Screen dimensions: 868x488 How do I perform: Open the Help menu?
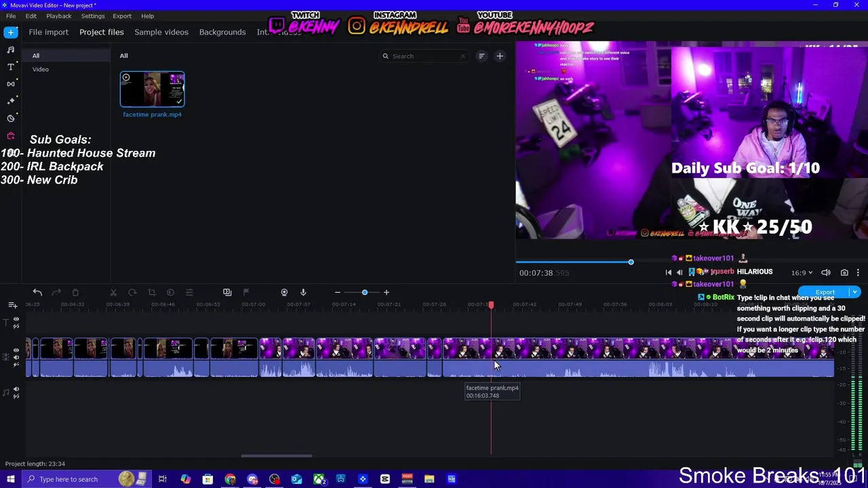pos(147,16)
